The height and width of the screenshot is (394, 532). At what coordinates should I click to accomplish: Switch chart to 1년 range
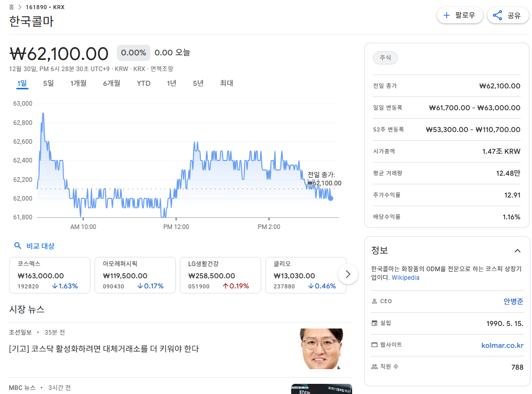(x=172, y=83)
